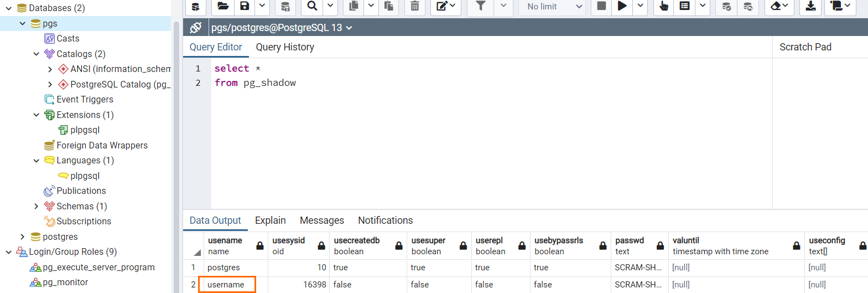Open the No limit rows dropdown
Viewport: 868px width, 293px height.
pos(553,6)
